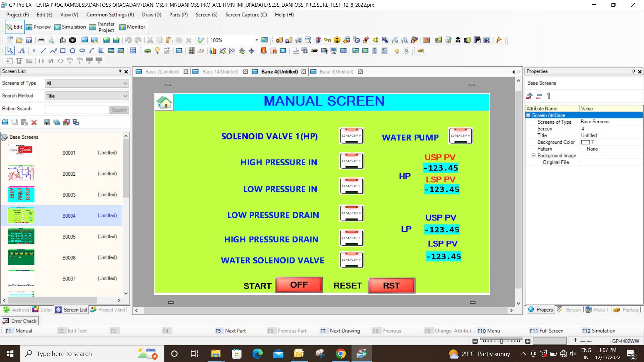
Task: Click the Background Color swatch value
Action: click(x=586, y=142)
